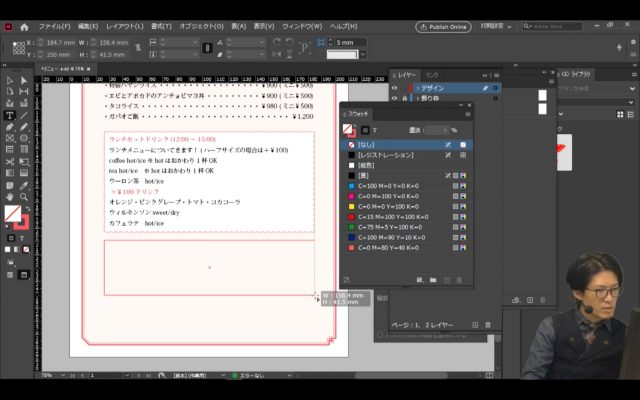
Task: Expand the 飾り枠 layer
Action: [418, 98]
